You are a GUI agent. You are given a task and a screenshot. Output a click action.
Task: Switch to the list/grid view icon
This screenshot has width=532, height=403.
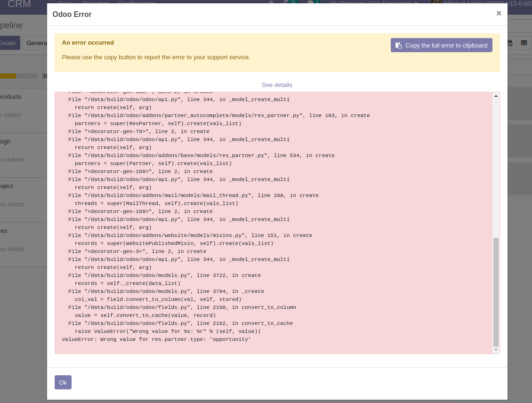click(x=524, y=42)
